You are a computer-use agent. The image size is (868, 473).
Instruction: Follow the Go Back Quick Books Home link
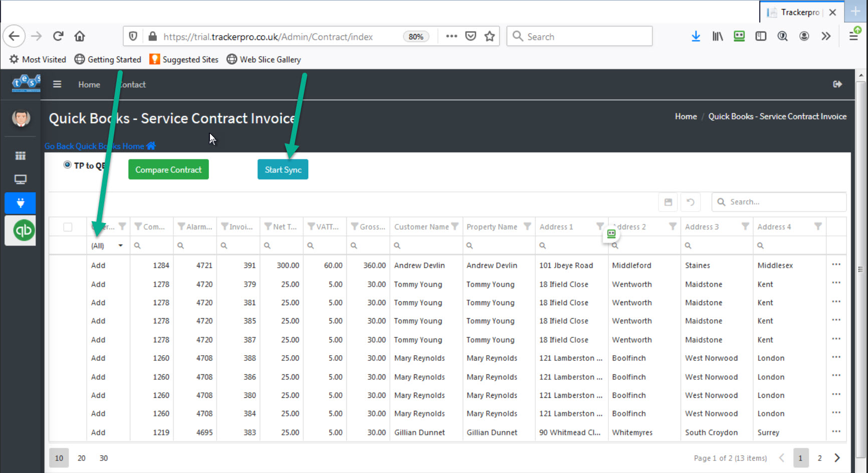[x=100, y=146]
